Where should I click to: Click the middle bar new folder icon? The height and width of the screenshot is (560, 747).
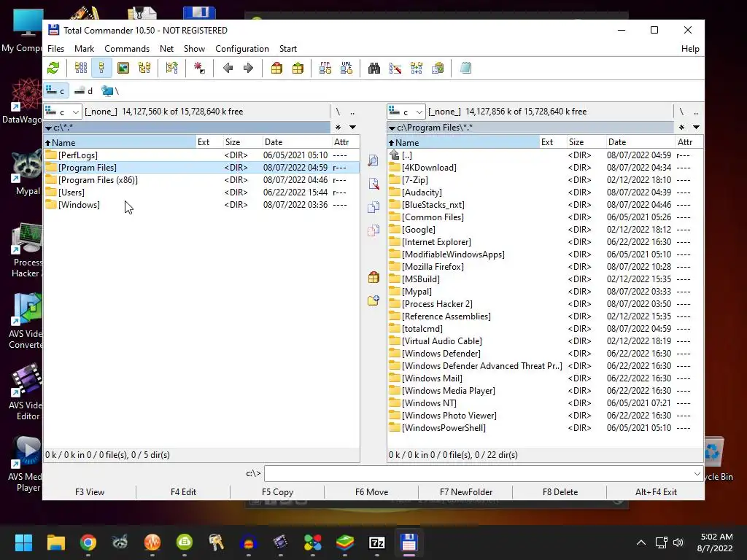(373, 300)
